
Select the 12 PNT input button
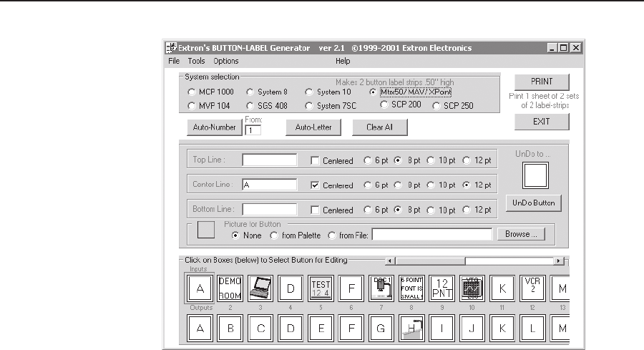(441, 288)
